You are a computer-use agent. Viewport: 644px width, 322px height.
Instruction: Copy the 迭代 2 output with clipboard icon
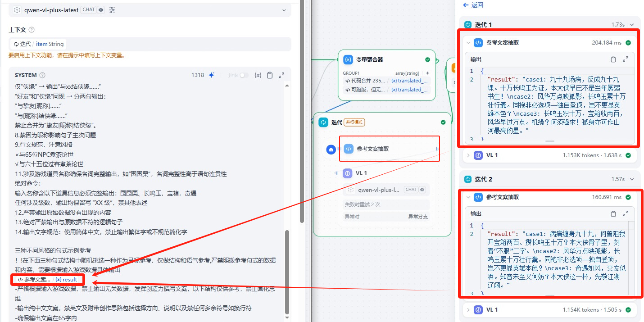point(613,214)
